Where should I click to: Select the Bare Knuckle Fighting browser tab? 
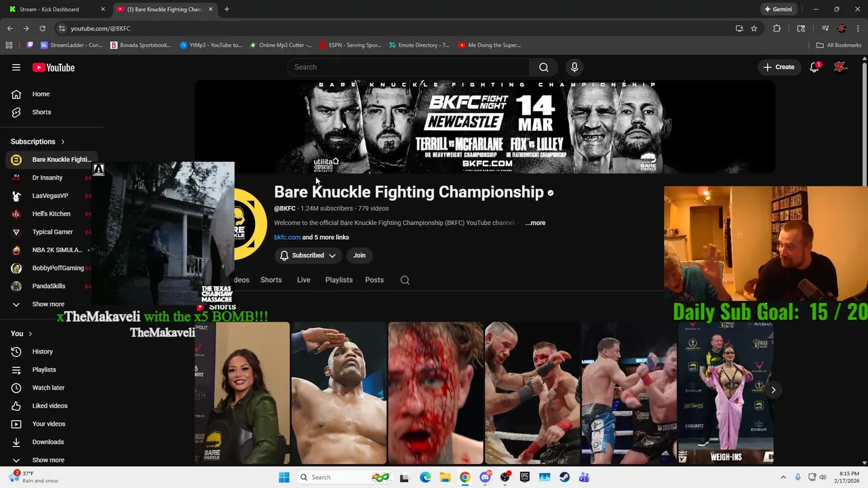click(x=165, y=9)
